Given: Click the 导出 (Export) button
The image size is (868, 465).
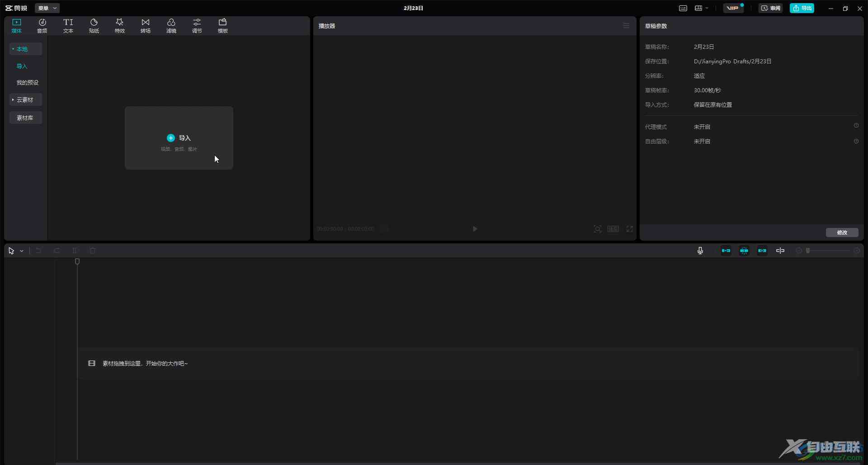Looking at the screenshot, I should point(802,8).
